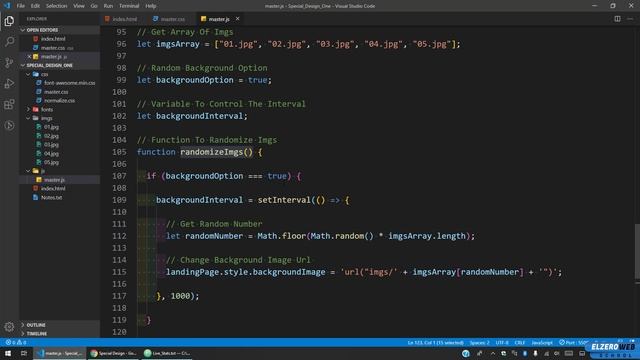Open the Source Control view
Screen dimensions: 640x360
[9, 62]
